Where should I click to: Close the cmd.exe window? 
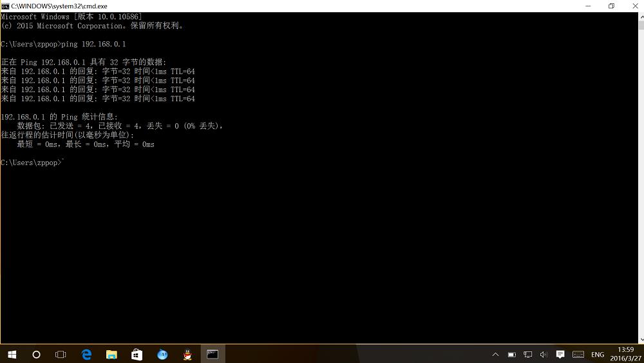click(x=635, y=6)
